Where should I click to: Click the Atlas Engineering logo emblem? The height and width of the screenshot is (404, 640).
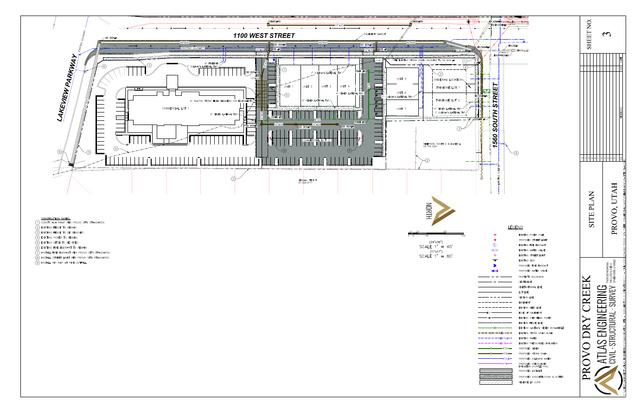(x=607, y=380)
